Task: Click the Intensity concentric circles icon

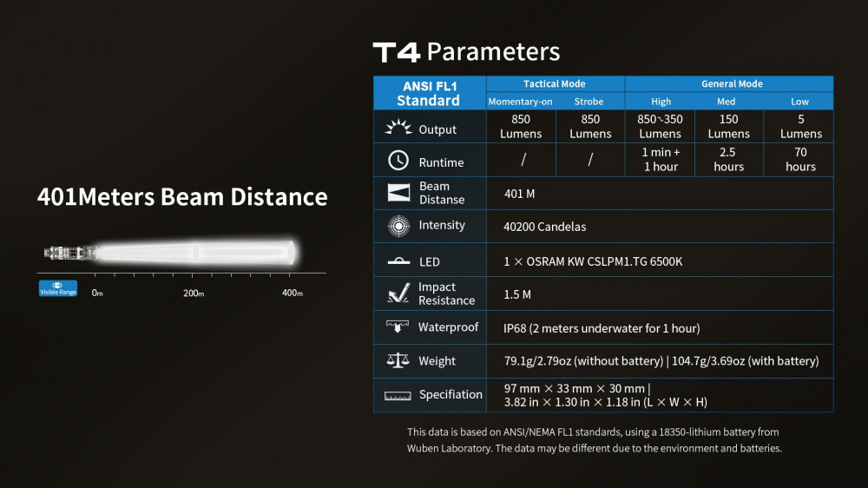Action: pyautogui.click(x=398, y=226)
